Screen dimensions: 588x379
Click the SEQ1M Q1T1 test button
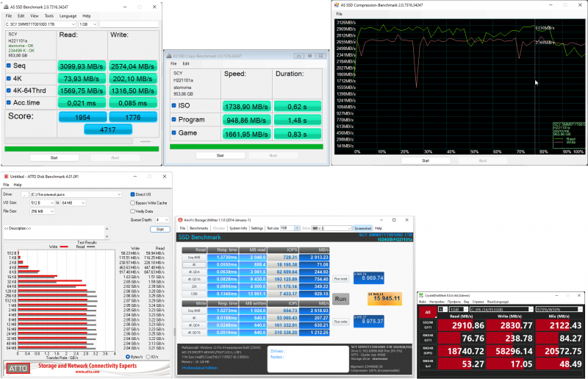[x=428, y=325]
